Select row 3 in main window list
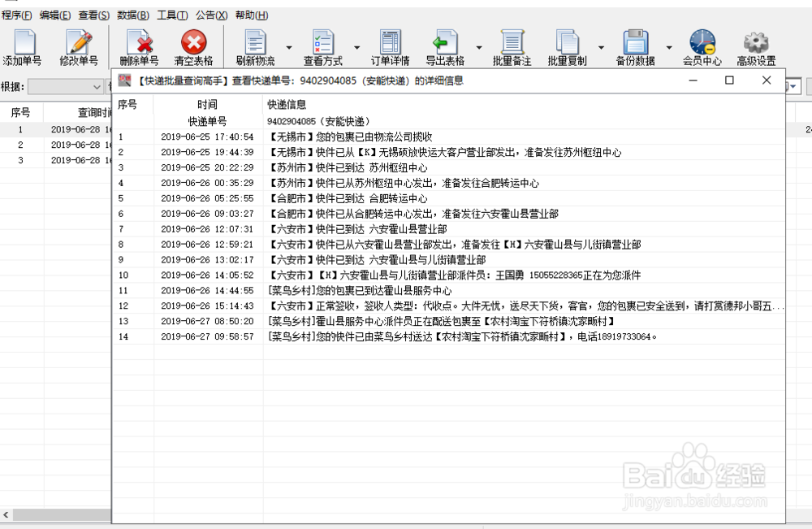 pyautogui.click(x=55, y=161)
